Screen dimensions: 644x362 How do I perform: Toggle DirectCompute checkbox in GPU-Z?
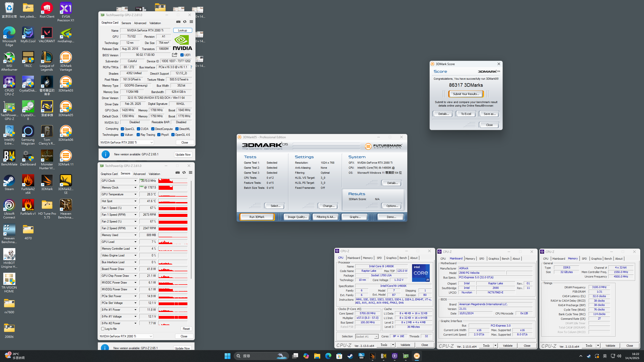pyautogui.click(x=153, y=129)
